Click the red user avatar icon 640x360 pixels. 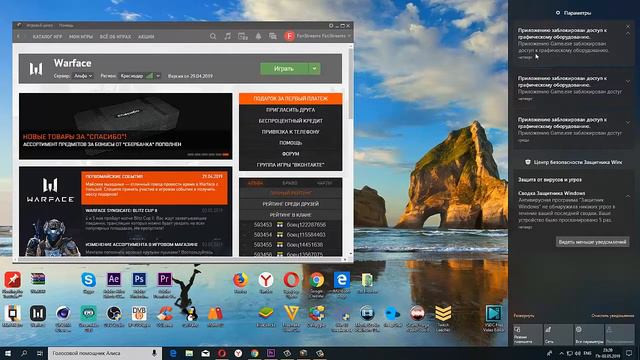(289, 36)
